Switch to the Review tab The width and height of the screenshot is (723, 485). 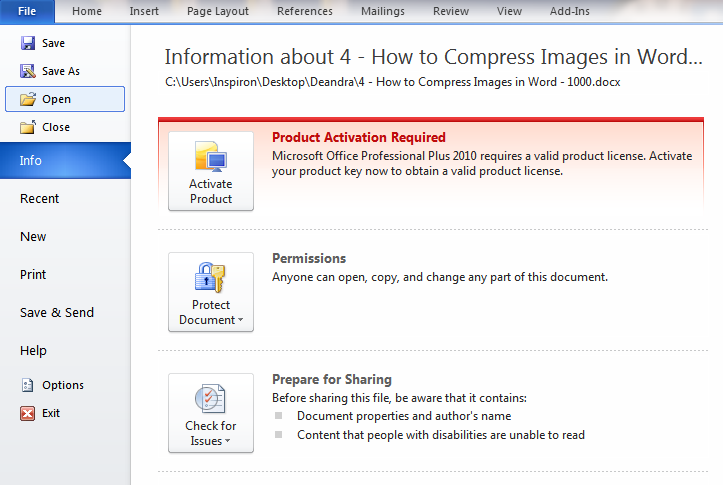450,12
